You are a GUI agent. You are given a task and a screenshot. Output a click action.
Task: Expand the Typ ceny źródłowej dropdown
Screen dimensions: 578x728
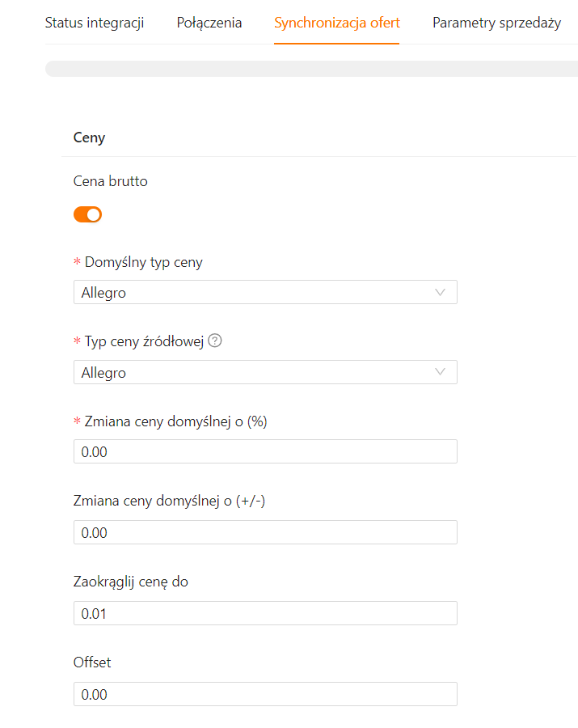click(265, 372)
